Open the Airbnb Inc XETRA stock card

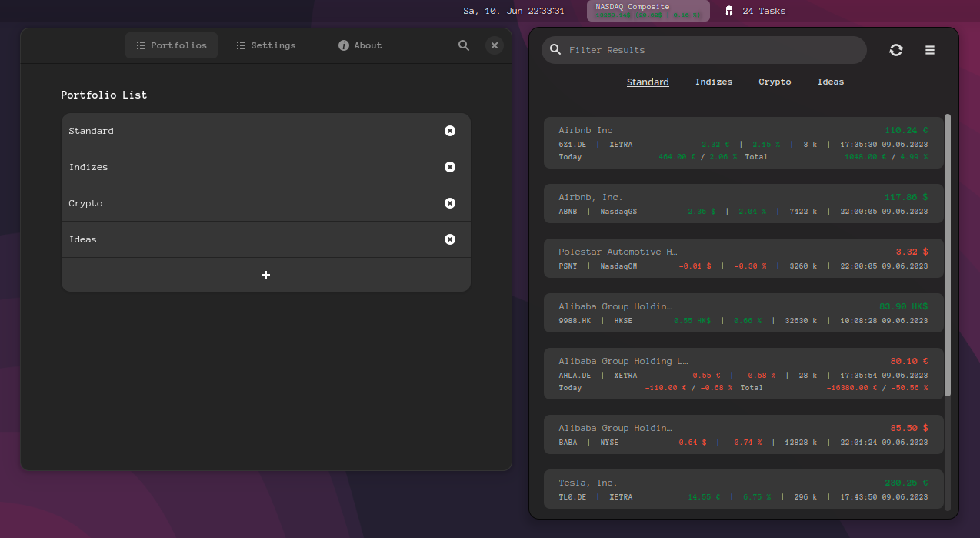coord(743,142)
